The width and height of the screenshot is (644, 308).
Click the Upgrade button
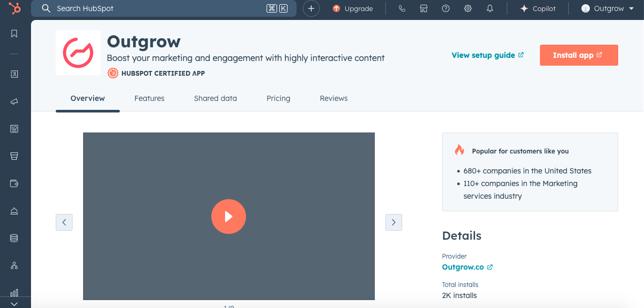[x=353, y=8]
